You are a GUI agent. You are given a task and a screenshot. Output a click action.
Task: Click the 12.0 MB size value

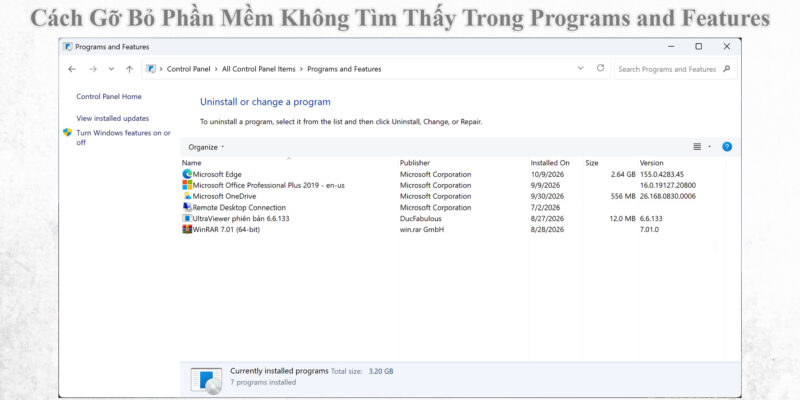click(622, 218)
